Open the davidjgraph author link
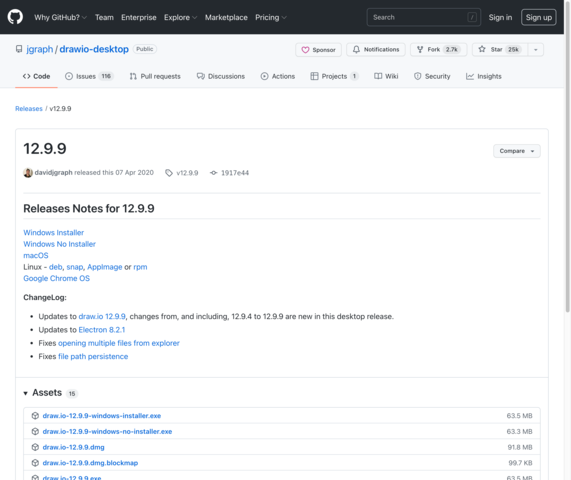The width and height of the screenshot is (571, 480). (x=54, y=172)
